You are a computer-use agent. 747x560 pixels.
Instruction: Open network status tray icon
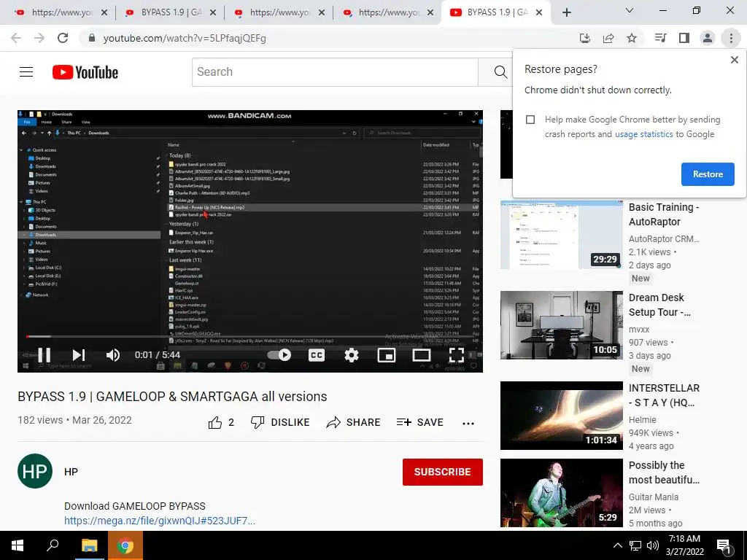tap(635, 545)
